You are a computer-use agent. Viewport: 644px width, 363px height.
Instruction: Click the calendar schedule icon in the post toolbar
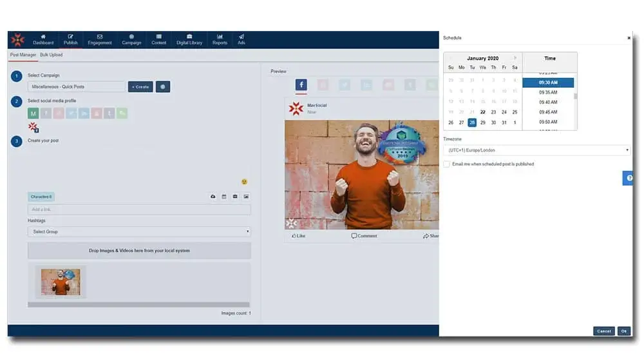point(224,197)
